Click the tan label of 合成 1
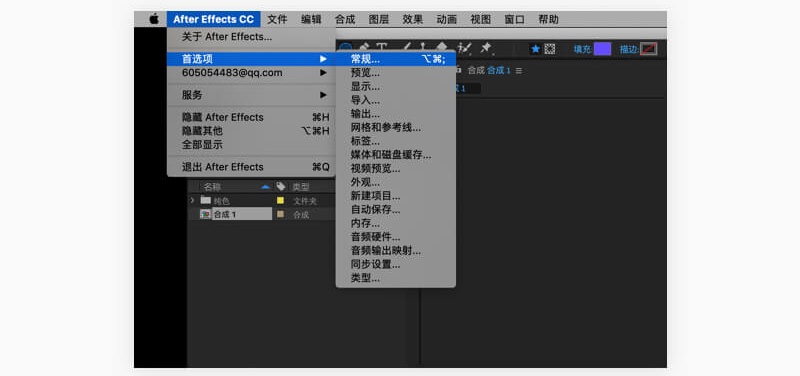Viewport: 800px width, 376px height. [x=280, y=214]
